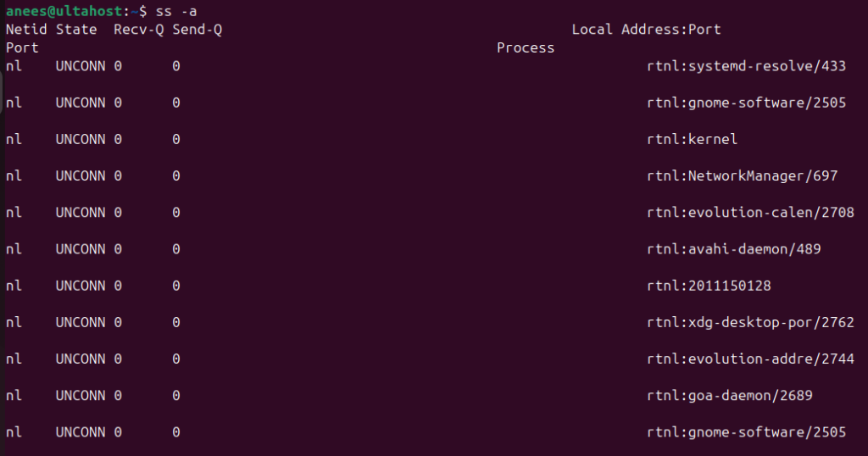This screenshot has height=456, width=868.
Task: Click the Send-Q column header
Action: pyautogui.click(x=197, y=30)
